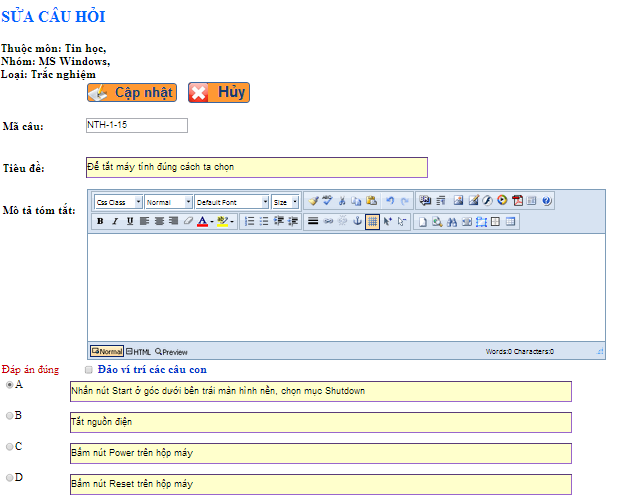Toggle bold formatting in the editor toolbar
The image size is (624, 495).
click(x=100, y=221)
